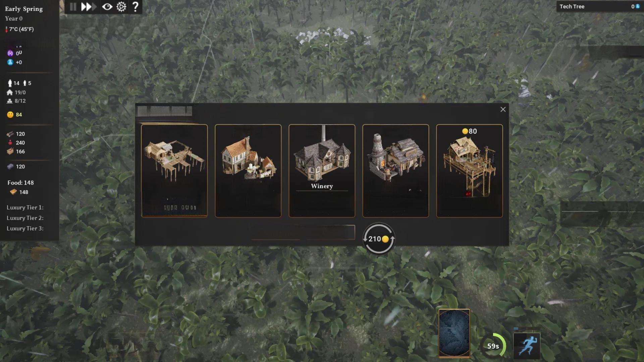644x362 pixels.
Task: Reroll cards for 210 gold
Action: coord(379,239)
